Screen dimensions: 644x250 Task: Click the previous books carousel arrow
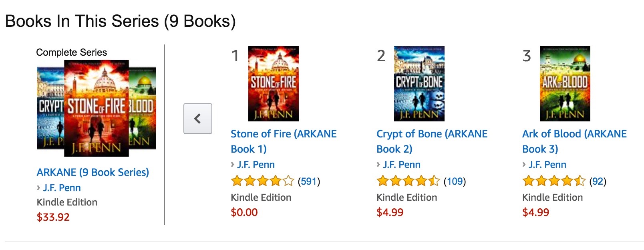(197, 119)
